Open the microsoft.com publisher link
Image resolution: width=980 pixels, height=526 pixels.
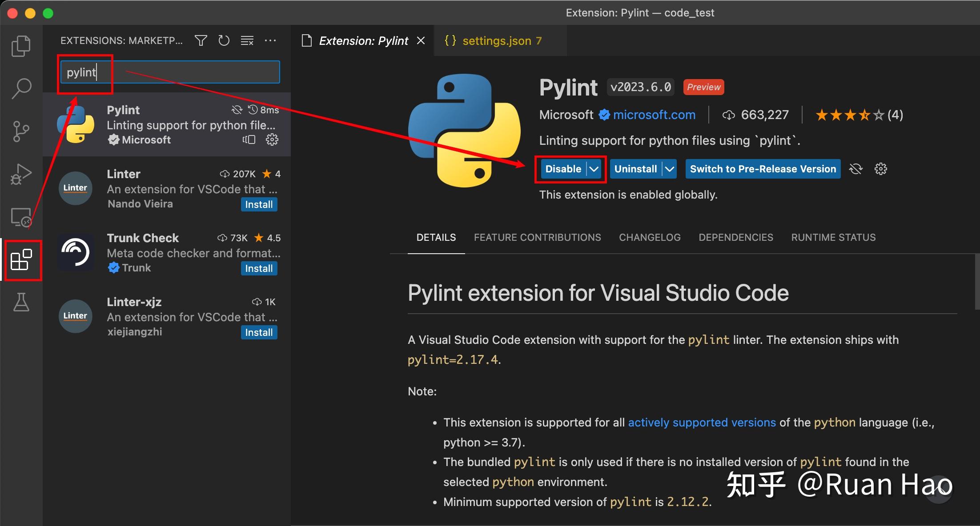654,115
